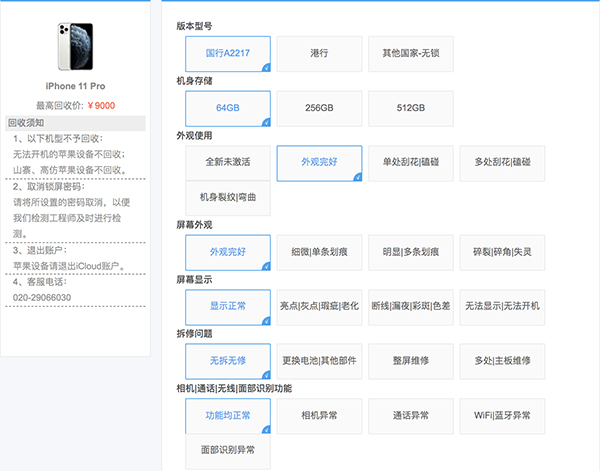Choose 更换电池|其他部件 repair option
Screen dimensions: 600x471
(319, 362)
